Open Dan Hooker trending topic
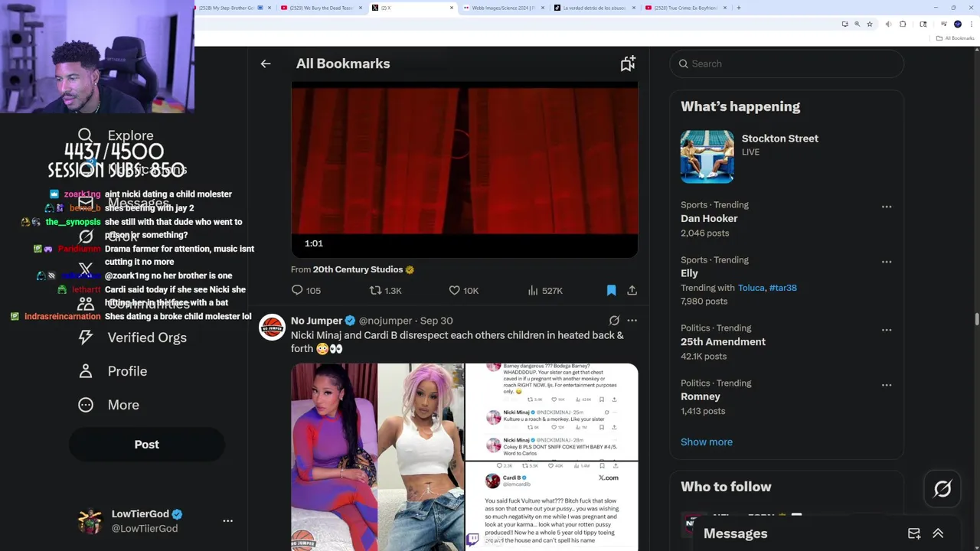The height and width of the screenshot is (551, 980). (x=709, y=218)
